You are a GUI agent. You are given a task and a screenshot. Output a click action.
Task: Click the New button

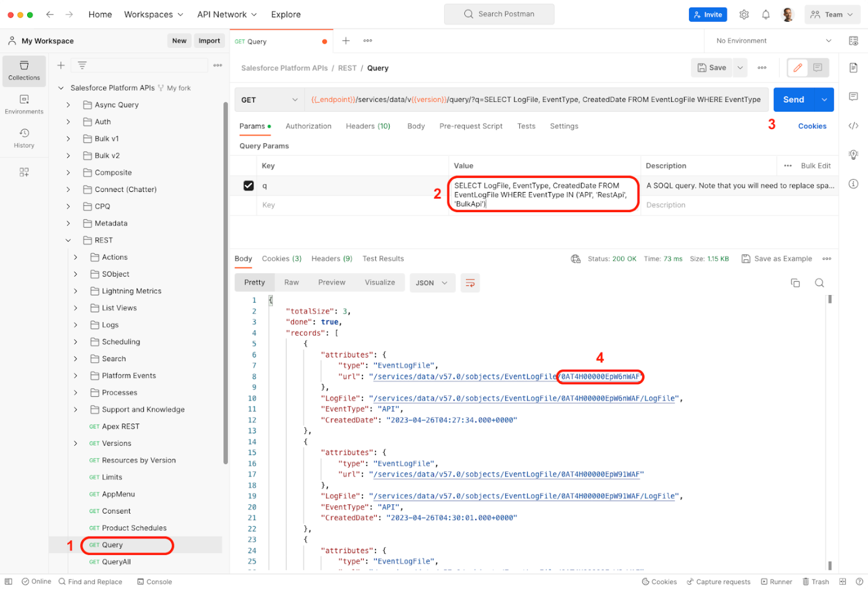[179, 41]
